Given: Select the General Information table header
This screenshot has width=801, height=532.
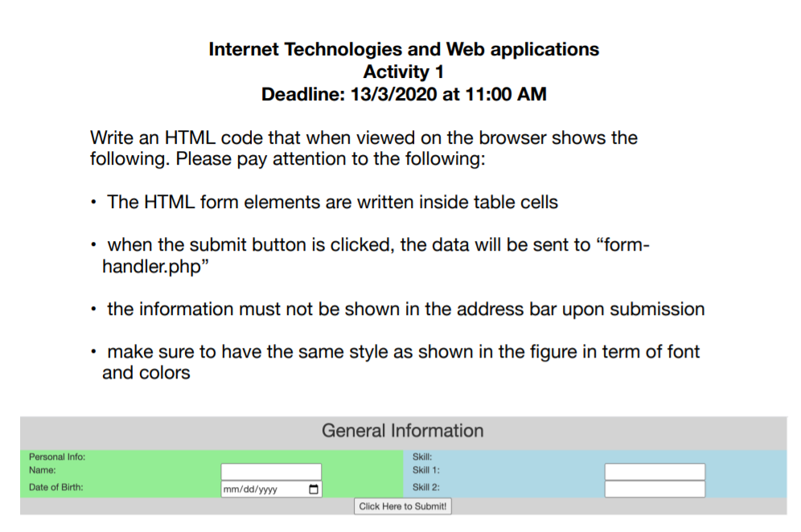Looking at the screenshot, I should [x=403, y=431].
